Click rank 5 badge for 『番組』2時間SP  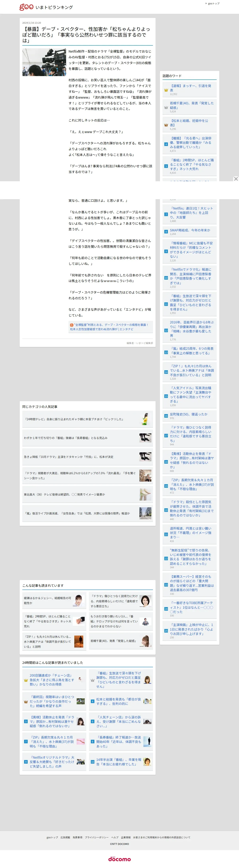[x=166, y=166]
